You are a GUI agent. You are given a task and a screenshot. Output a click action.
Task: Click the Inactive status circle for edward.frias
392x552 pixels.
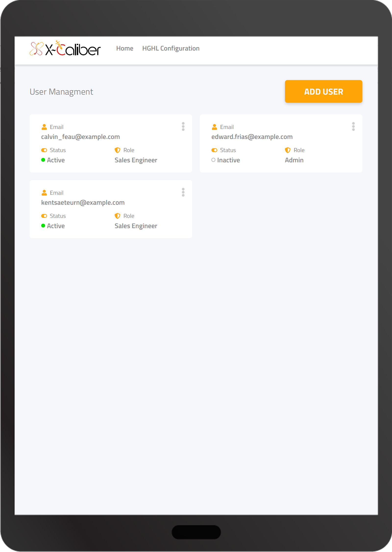click(213, 160)
